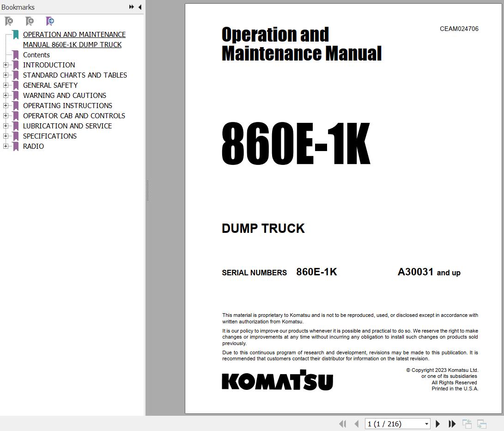
Task: Go to the previous page
Action: click(357, 424)
